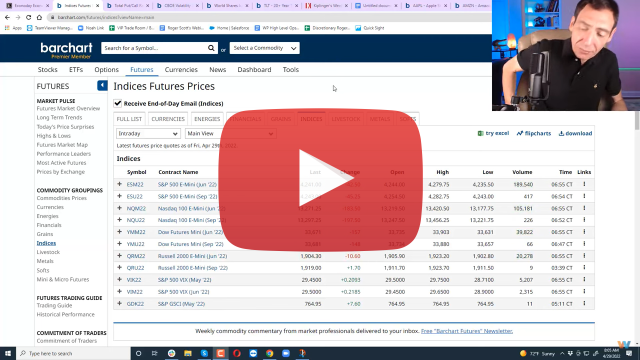Screen dimensions: 640x360
Task: Open the Quick Sight bookmark
Action: click(x=369, y=28)
